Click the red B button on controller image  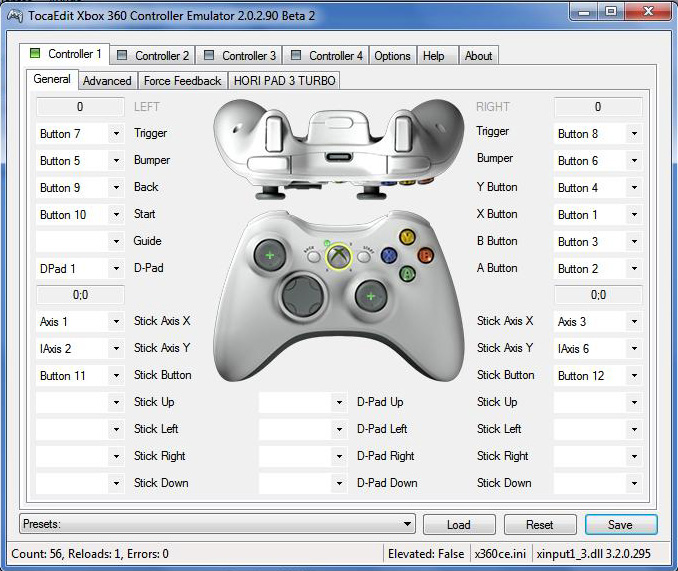pos(425,255)
